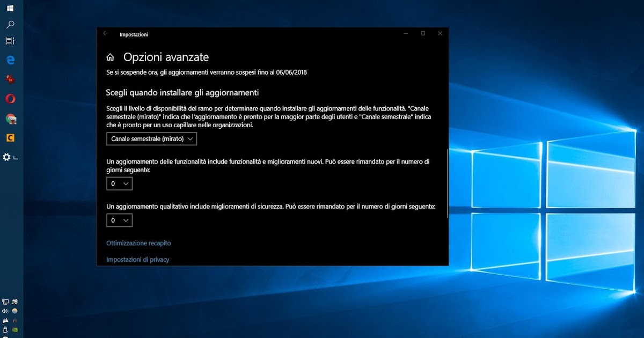
Task: Maximize the Impostazioni window
Action: click(x=423, y=34)
